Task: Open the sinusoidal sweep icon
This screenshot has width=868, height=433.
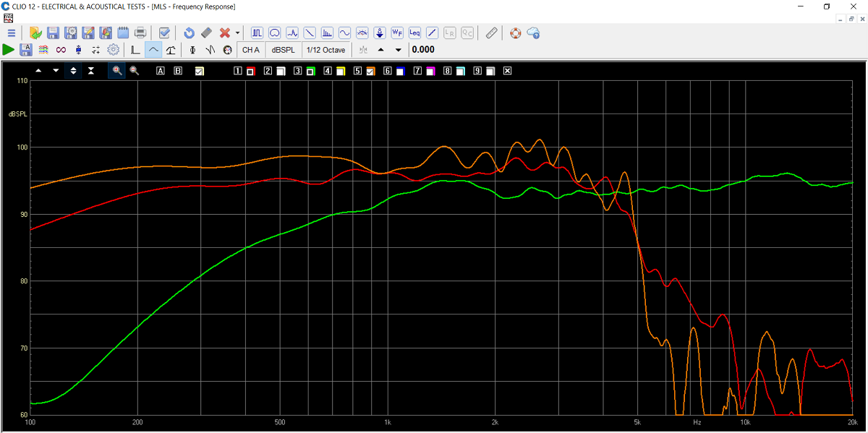Action: click(344, 33)
